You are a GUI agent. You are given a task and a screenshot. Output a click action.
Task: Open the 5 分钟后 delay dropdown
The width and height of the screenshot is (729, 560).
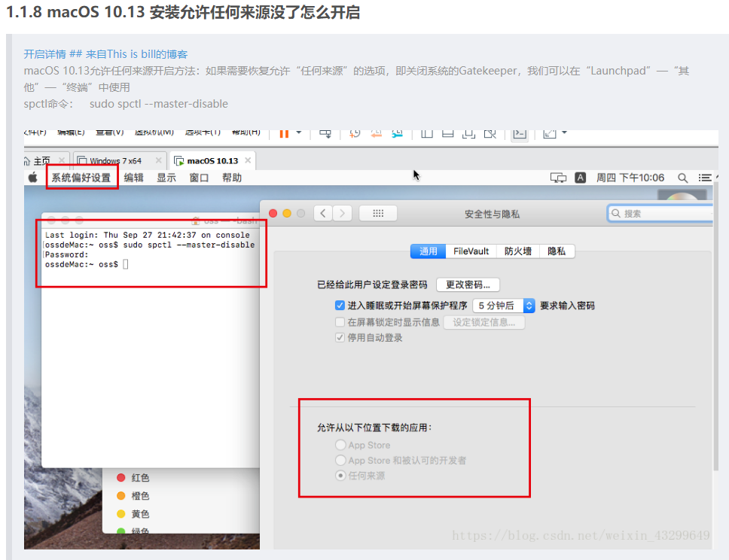(x=504, y=306)
